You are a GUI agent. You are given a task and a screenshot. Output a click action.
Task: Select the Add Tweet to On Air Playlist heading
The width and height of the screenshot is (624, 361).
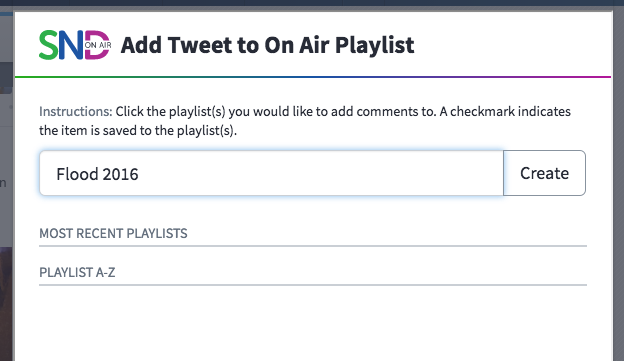(267, 45)
